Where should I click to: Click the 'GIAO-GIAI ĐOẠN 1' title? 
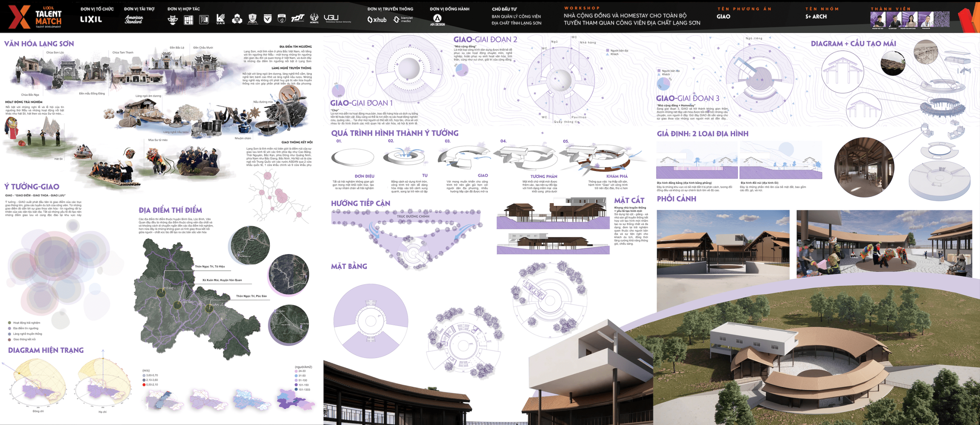point(361,103)
